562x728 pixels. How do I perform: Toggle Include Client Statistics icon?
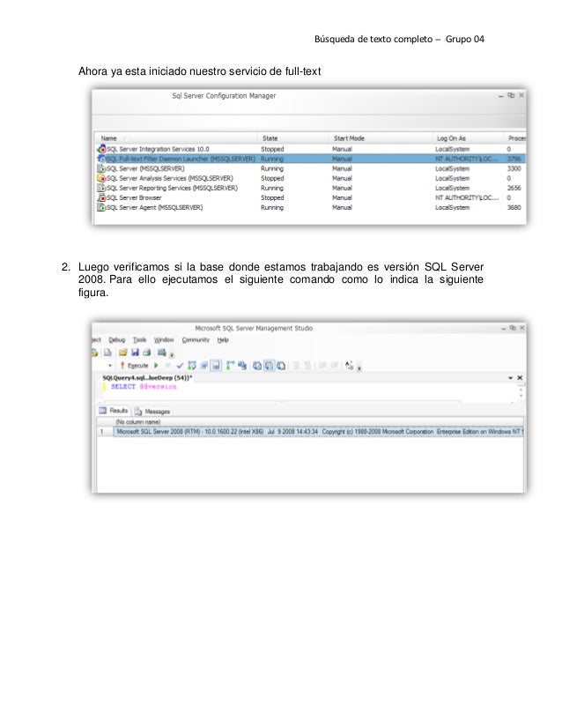point(242,366)
